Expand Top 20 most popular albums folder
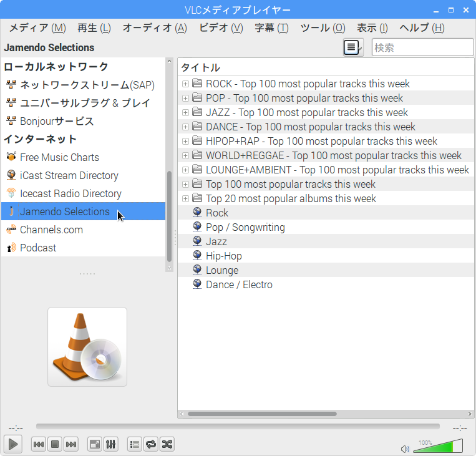This screenshot has width=476, height=456. [185, 198]
